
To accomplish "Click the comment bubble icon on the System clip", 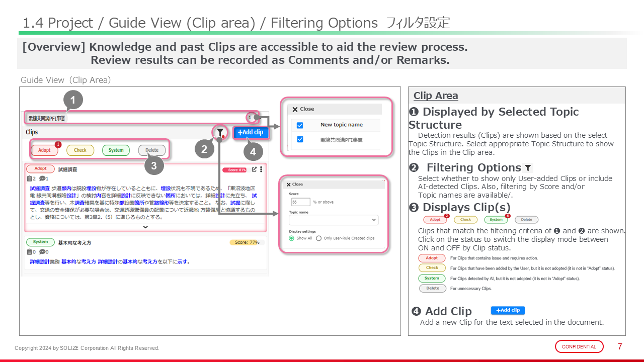I will click(42, 252).
